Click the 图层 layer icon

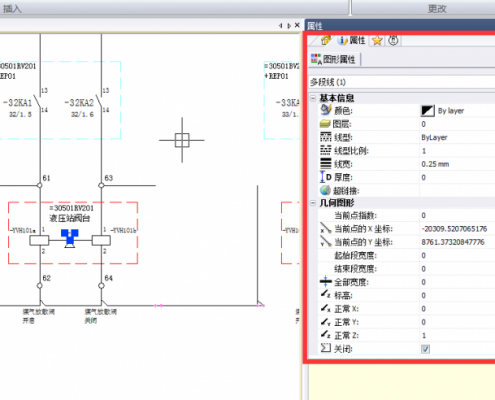point(325,124)
